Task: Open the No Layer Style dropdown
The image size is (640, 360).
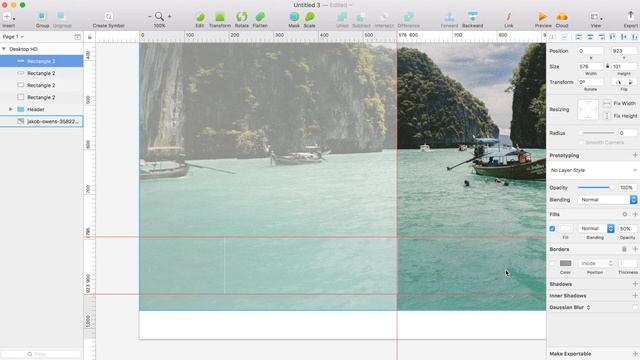Action: (x=593, y=170)
